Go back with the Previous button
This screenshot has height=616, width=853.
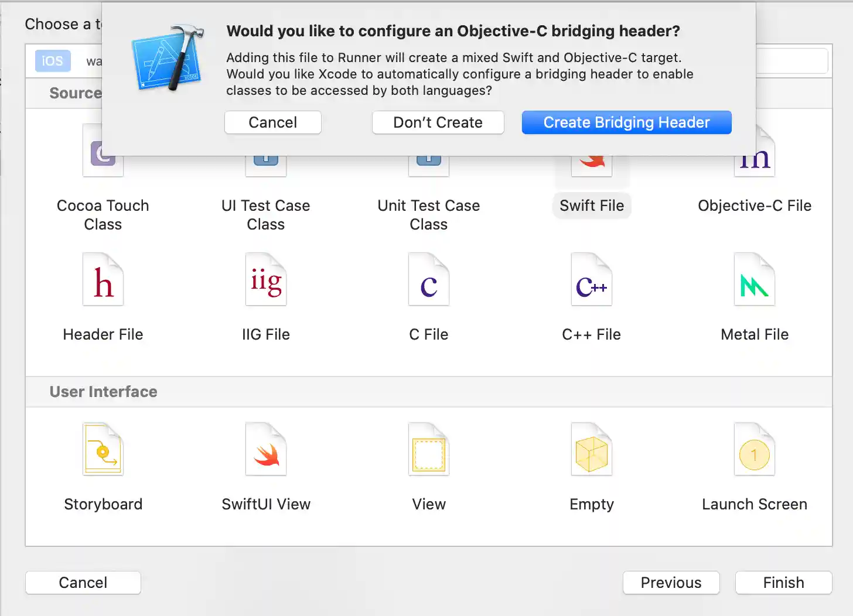click(671, 583)
